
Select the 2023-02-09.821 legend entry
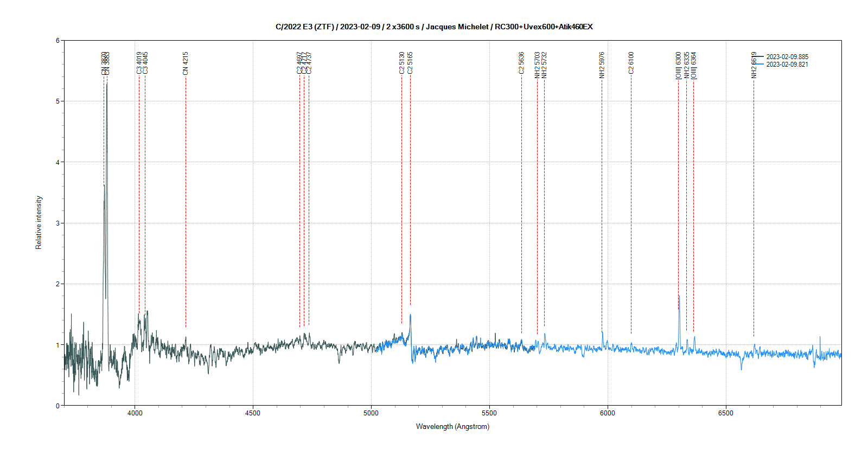787,65
